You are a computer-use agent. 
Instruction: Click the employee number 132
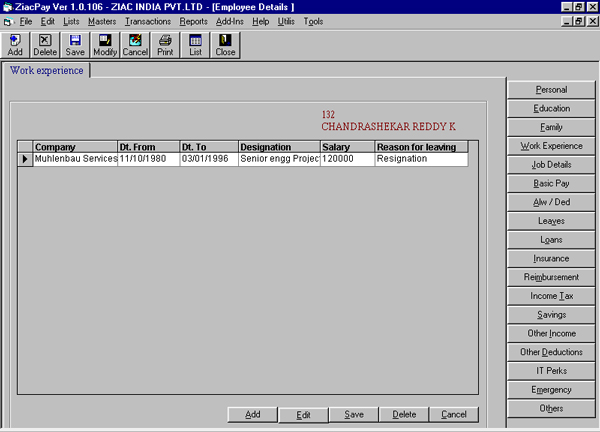pos(328,114)
